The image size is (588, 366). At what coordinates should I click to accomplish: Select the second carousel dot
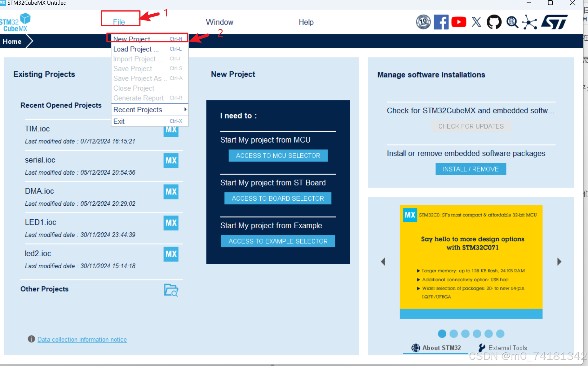coord(454,334)
